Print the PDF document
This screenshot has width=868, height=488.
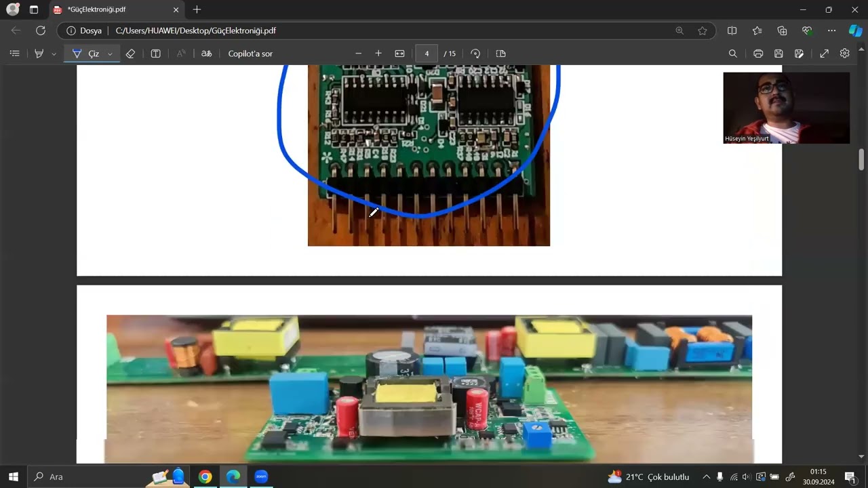point(758,54)
